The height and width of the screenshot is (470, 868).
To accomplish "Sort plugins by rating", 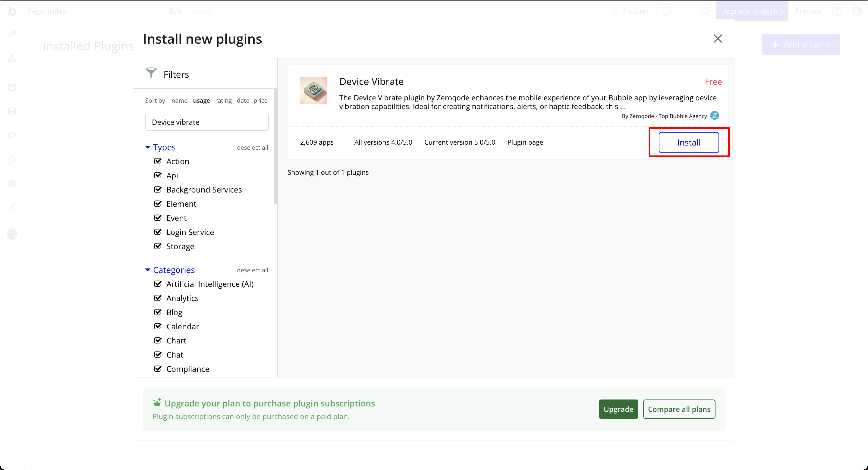I will coord(223,100).
